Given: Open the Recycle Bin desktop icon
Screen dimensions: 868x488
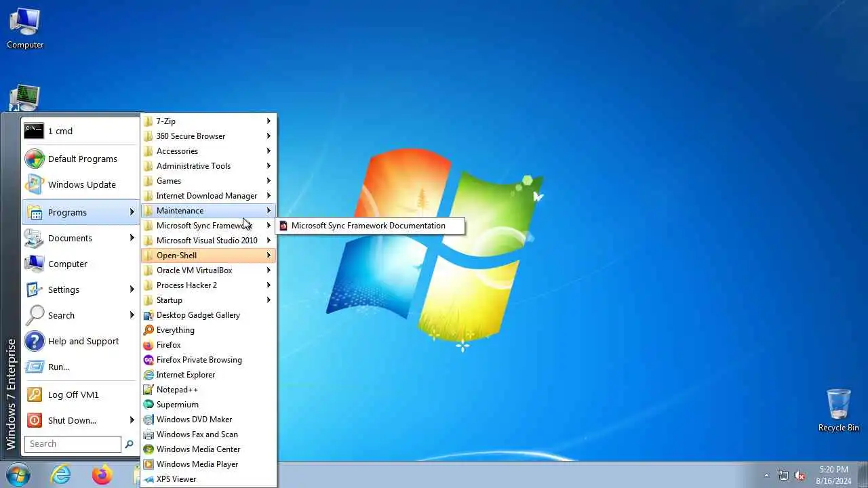Looking at the screenshot, I should pos(839,411).
